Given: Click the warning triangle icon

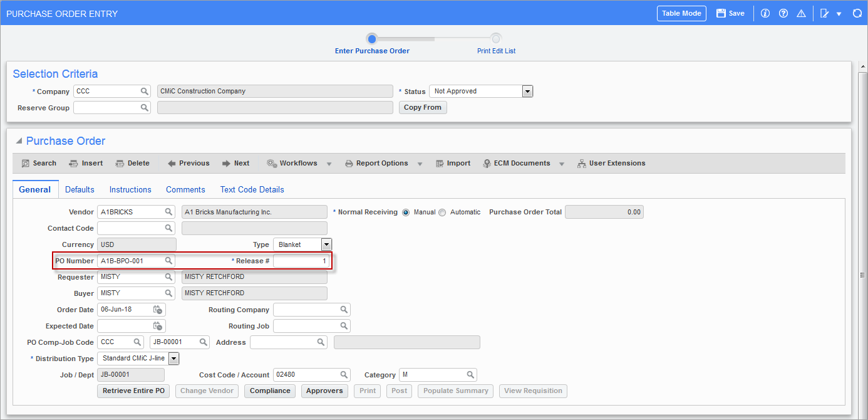Looking at the screenshot, I should pyautogui.click(x=801, y=13).
